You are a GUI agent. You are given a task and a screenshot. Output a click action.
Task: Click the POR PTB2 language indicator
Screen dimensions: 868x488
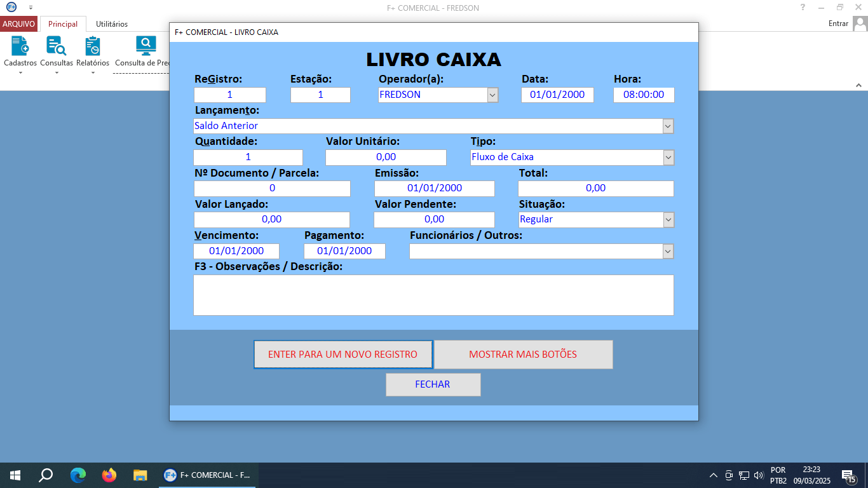click(x=778, y=475)
